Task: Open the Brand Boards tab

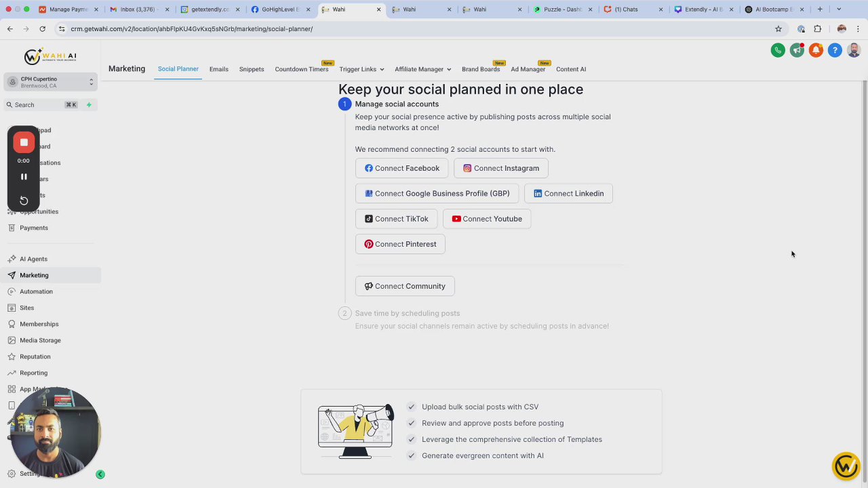Action: click(x=481, y=69)
